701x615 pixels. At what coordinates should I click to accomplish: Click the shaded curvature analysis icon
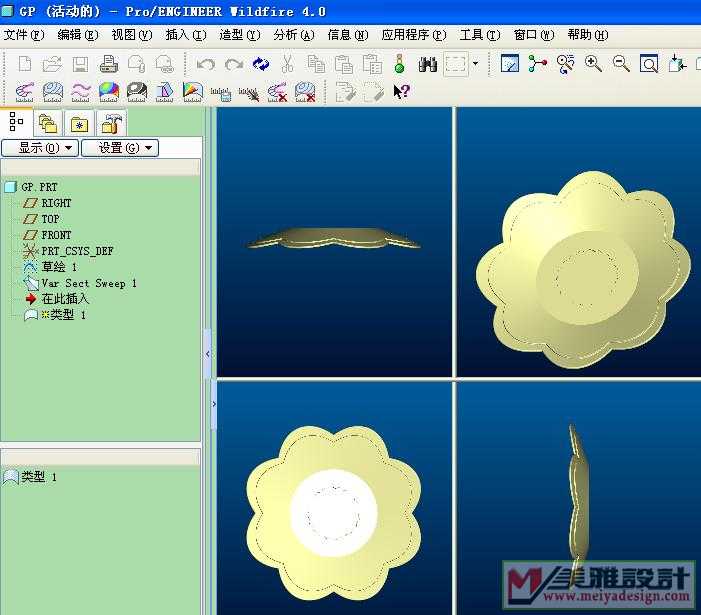[109, 93]
